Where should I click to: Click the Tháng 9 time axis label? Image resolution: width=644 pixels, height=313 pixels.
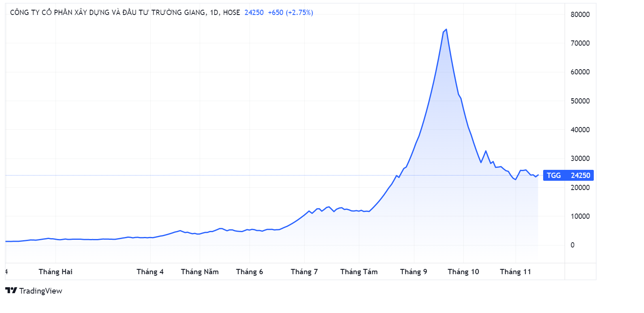pyautogui.click(x=414, y=272)
